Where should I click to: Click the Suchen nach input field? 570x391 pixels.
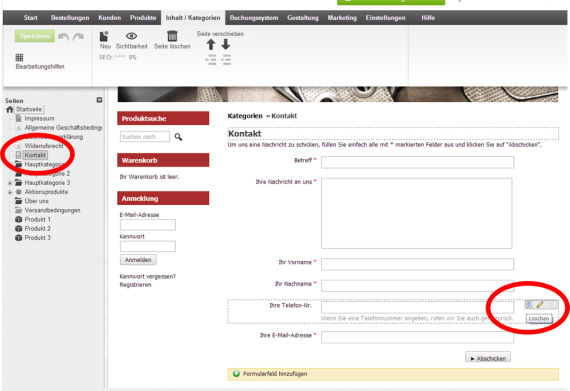click(145, 137)
